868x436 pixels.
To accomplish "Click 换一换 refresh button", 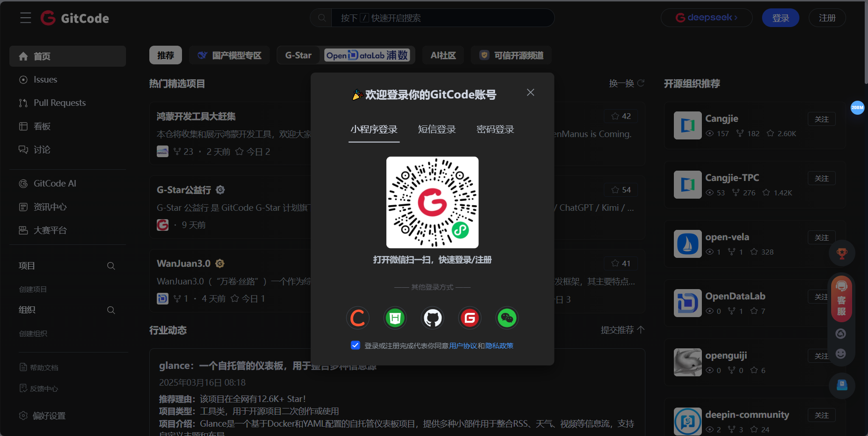I will [627, 83].
